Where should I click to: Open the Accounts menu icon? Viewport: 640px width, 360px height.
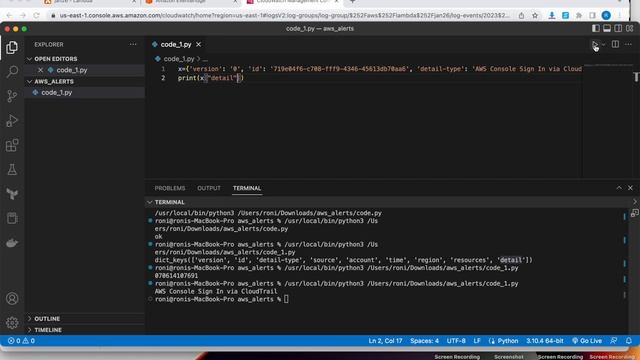12,298
